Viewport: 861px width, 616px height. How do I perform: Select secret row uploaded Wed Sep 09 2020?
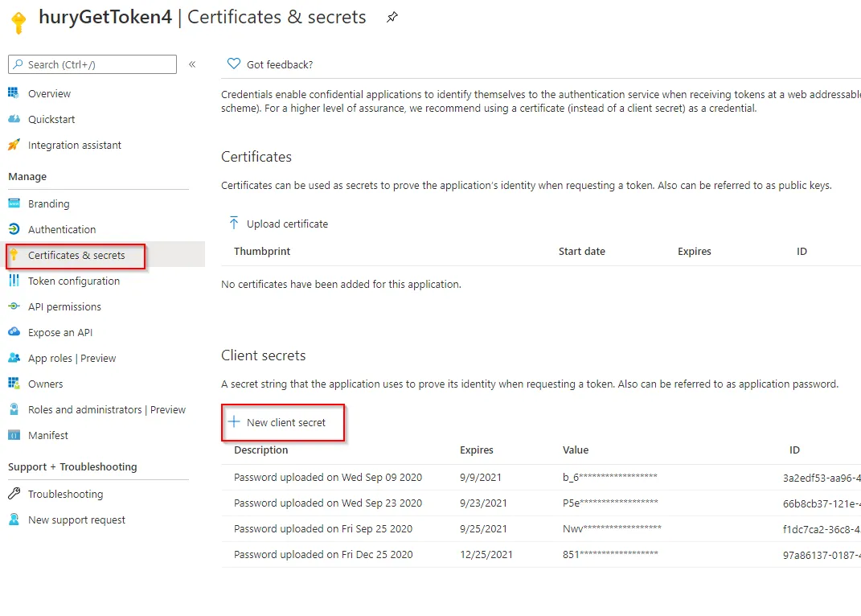tap(541, 478)
